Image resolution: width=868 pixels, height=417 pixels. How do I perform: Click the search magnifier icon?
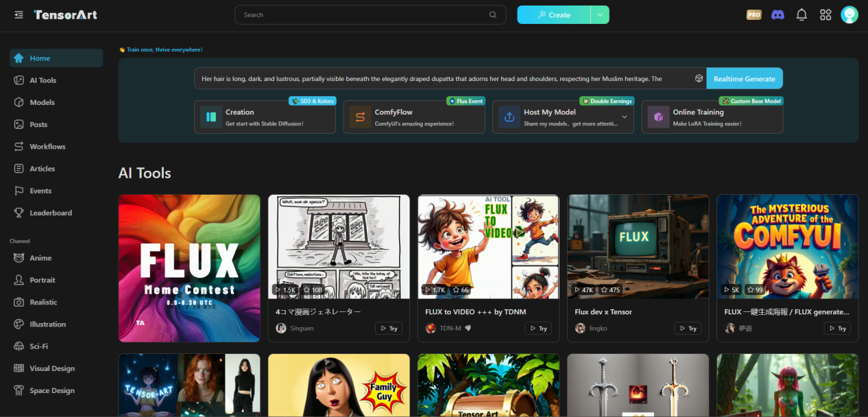(493, 14)
